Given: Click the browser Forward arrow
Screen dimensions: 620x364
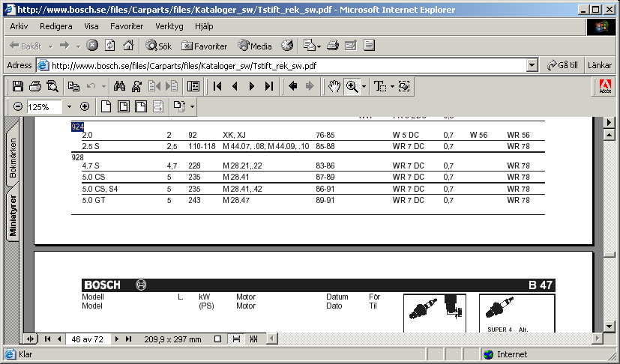Looking at the screenshot, I should pyautogui.click(x=64, y=46).
